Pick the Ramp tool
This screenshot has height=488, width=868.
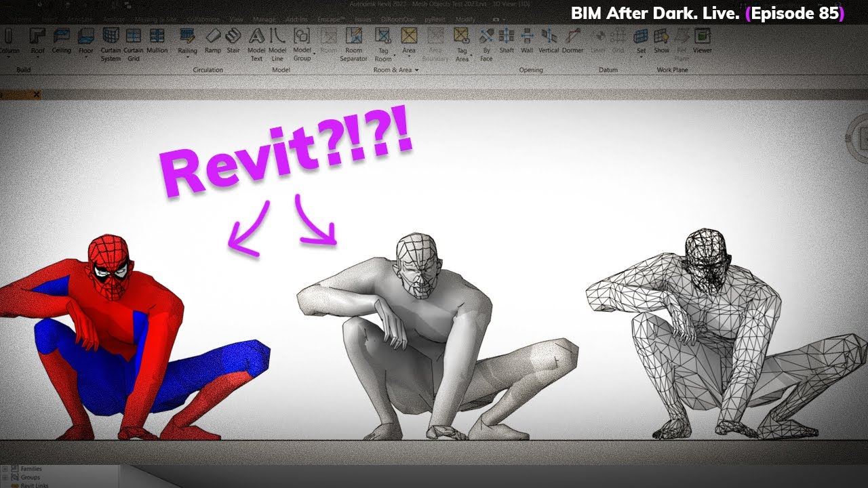pos(213,41)
